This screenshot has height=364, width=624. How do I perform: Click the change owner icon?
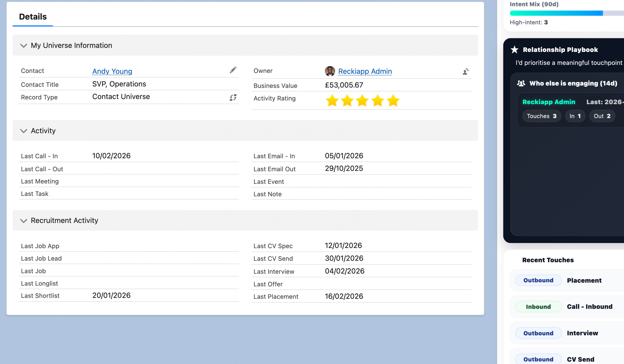coord(465,72)
